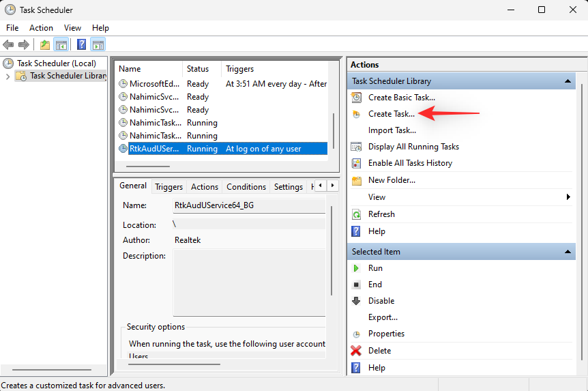Click the green Run arrow icon
This screenshot has width=588, height=391.
[356, 268]
